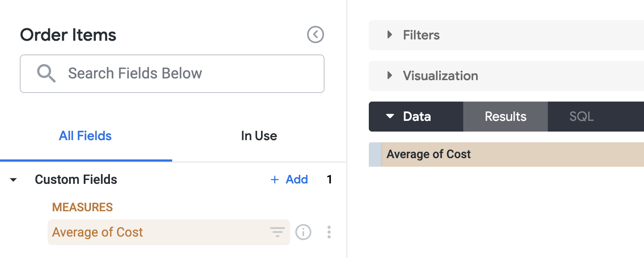Screen dimensions: 644x258
Task: Sort by the Average of Cost column header
Action: coord(428,154)
